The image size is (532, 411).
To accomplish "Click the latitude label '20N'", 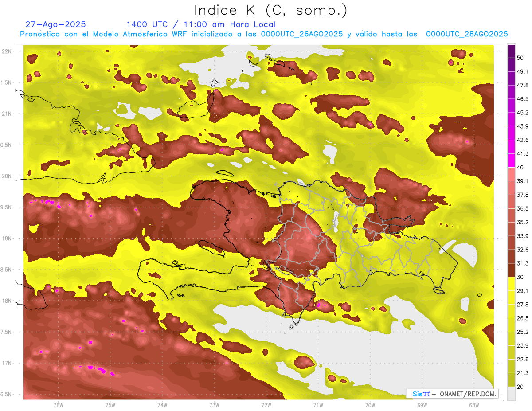I will 7,176.
